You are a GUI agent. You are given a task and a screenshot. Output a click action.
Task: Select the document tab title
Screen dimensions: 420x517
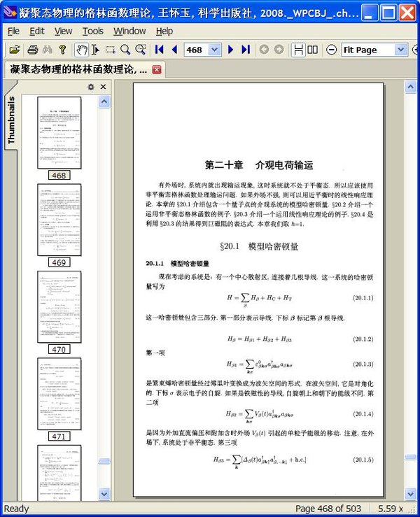point(78,69)
